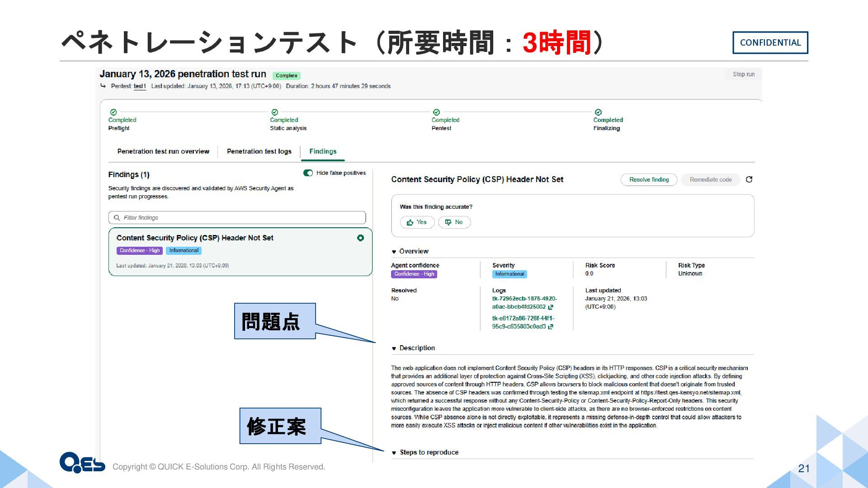Collapse the Steps to reproduce section
The width and height of the screenshot is (868, 488).
(394, 453)
